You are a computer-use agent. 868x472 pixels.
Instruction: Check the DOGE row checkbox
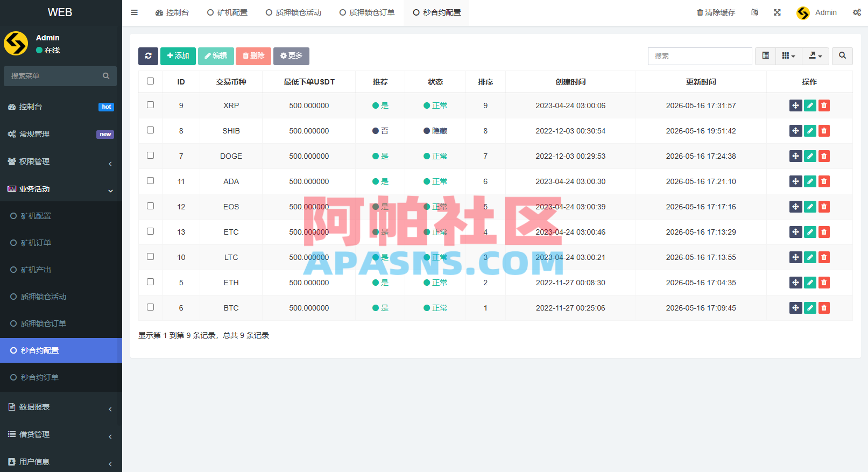pos(150,156)
